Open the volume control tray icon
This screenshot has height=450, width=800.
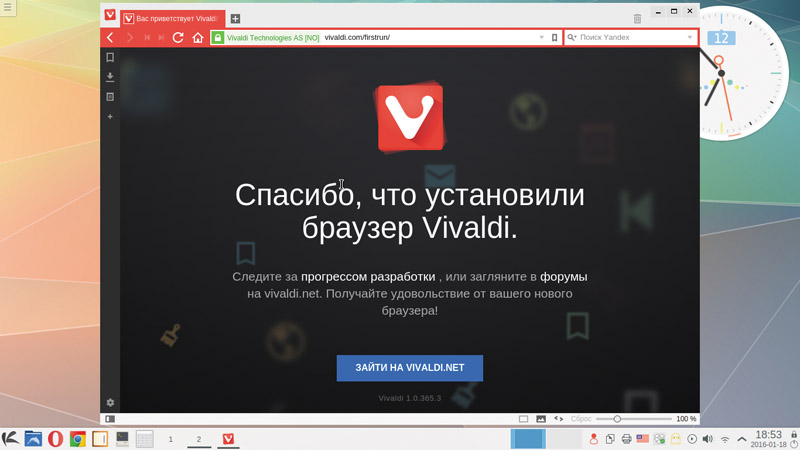coord(708,439)
